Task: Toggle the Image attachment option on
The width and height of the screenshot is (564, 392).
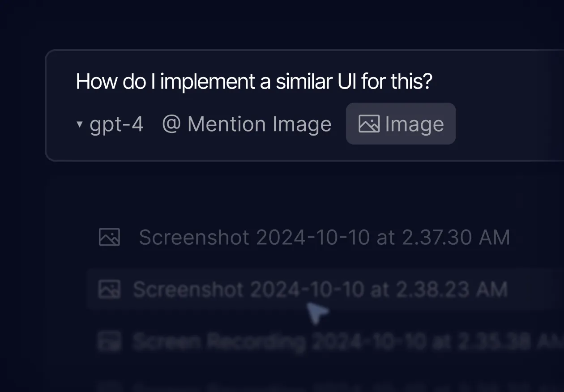Action: point(400,124)
